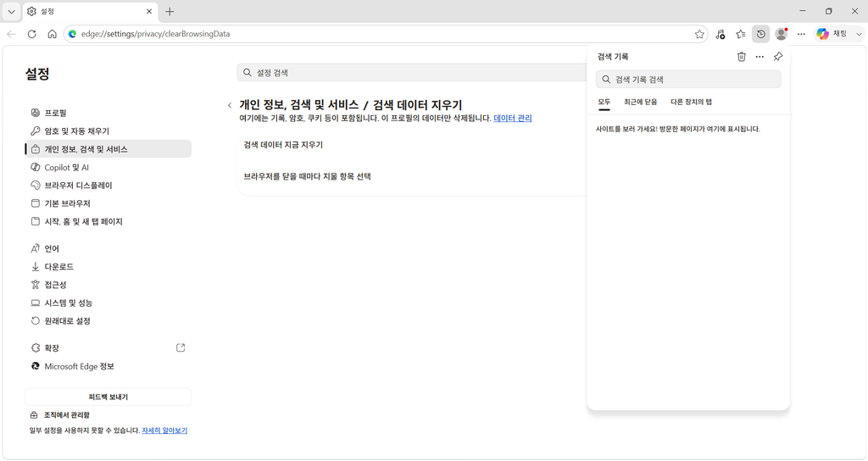
Task: Open 원래대로 설정 section
Action: 108,321
